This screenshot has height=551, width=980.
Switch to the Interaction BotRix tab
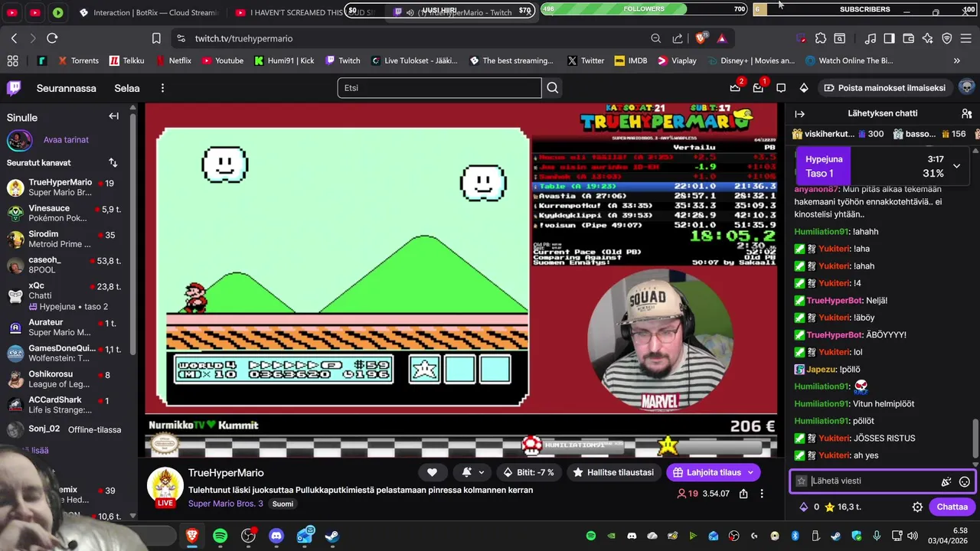[149, 12]
